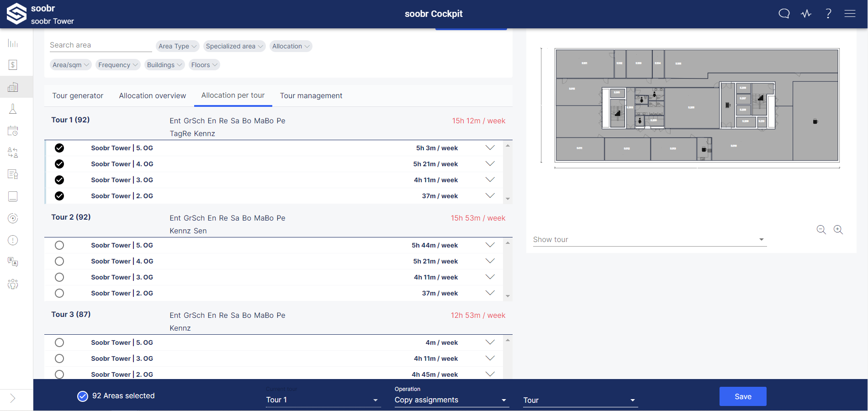Click Tour 2 list scroll down arrow
This screenshot has width=868, height=411.
click(x=508, y=296)
